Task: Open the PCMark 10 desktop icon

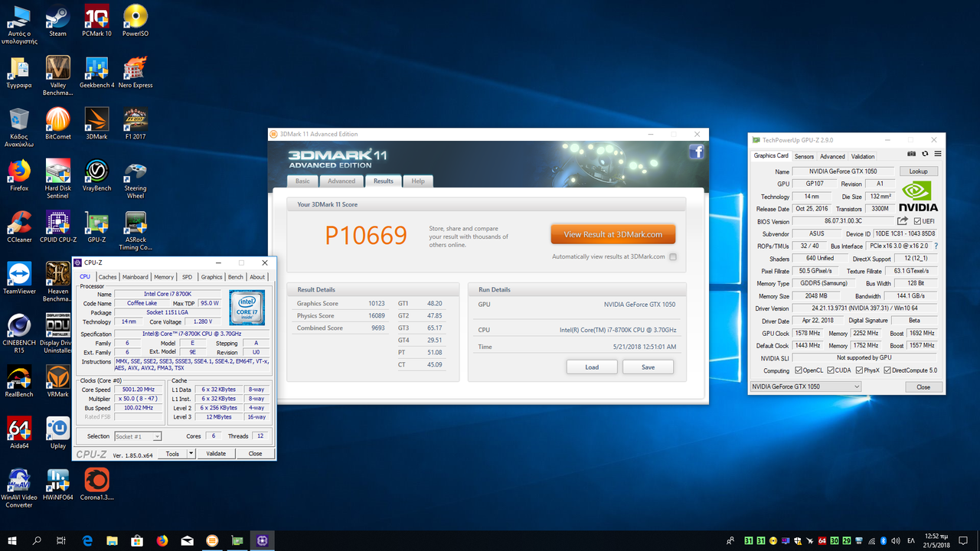Action: [x=96, y=21]
